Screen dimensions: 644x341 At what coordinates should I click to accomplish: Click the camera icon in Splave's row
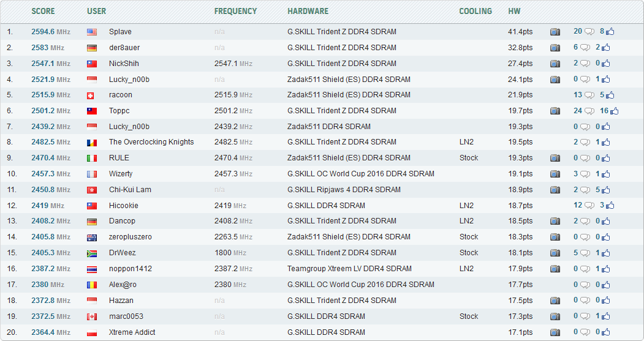pyautogui.click(x=555, y=32)
